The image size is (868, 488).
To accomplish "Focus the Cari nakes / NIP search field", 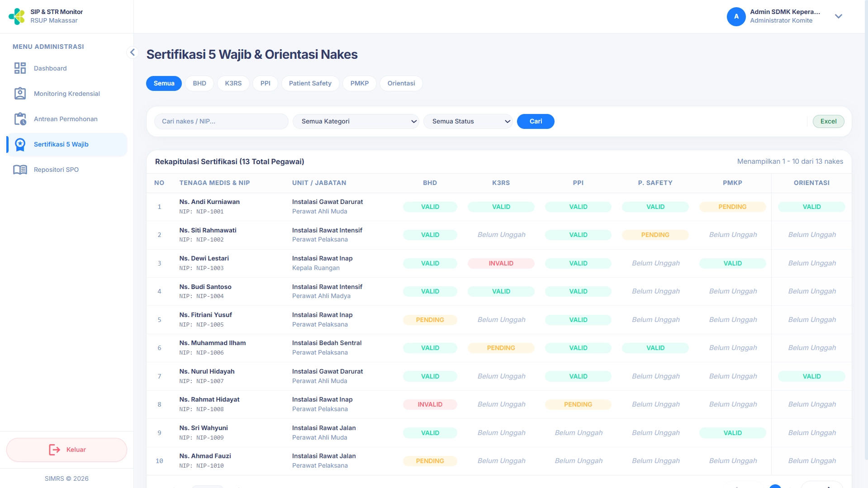I will pos(221,121).
